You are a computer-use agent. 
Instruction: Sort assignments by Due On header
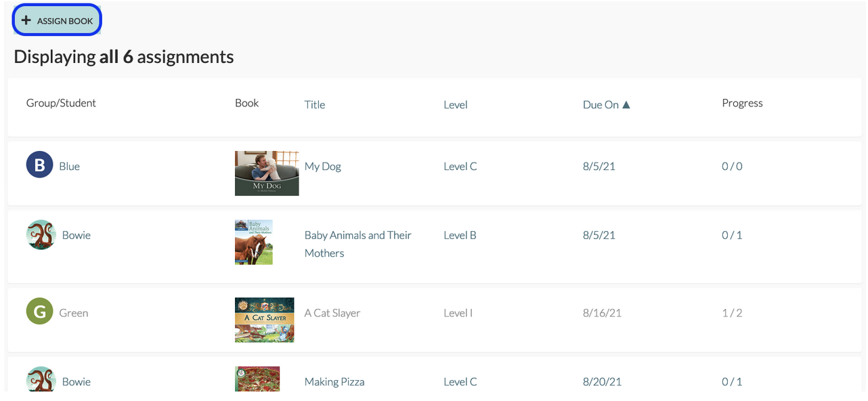point(601,105)
